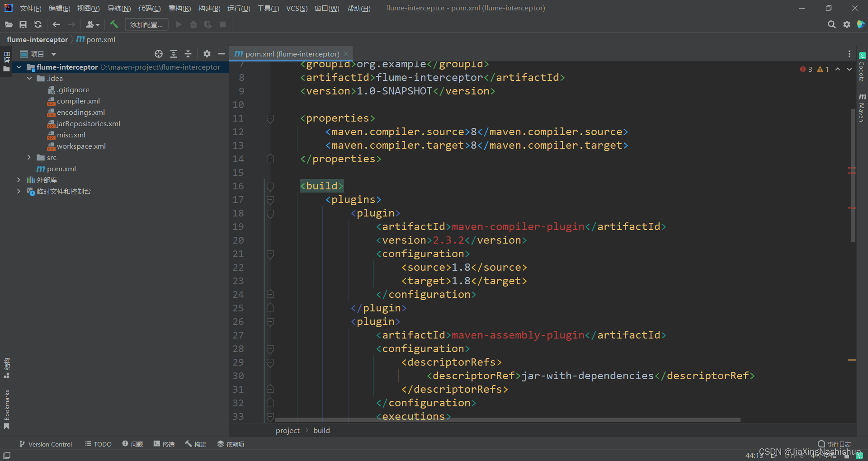The width and height of the screenshot is (868, 461).
Task: Open IDE settings gear in top toolbar
Action: (846, 24)
